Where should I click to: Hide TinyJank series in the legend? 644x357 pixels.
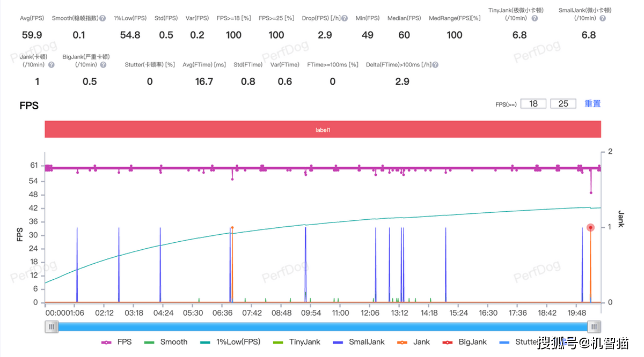(297, 342)
